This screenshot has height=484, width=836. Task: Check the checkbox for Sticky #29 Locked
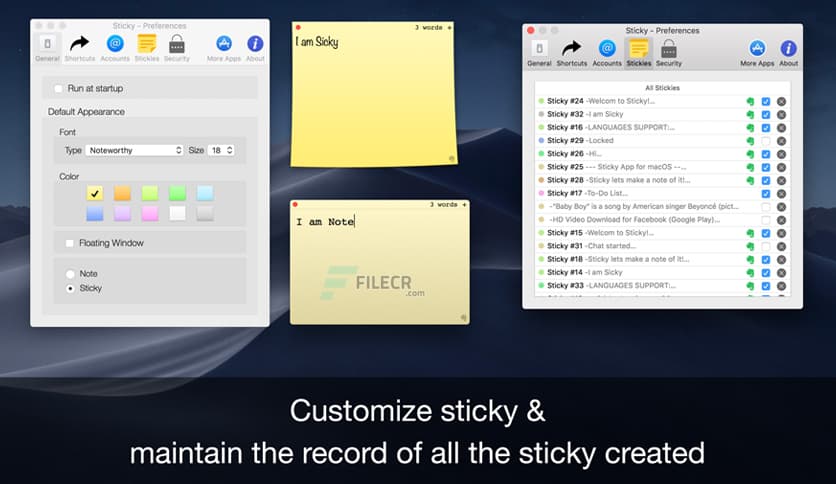(x=766, y=141)
